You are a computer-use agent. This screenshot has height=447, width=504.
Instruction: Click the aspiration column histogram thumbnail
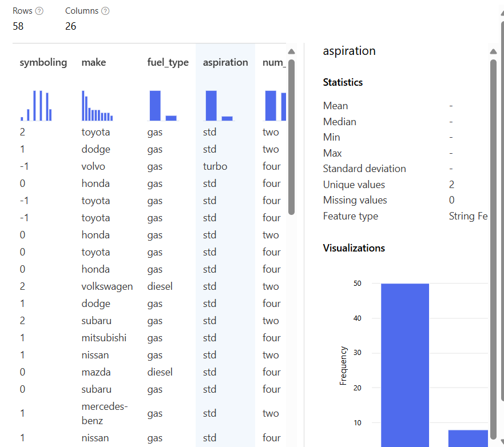click(219, 106)
